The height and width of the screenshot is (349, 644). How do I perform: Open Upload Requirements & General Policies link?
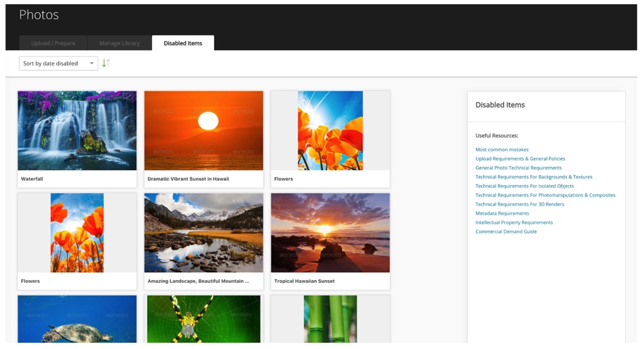coord(520,159)
